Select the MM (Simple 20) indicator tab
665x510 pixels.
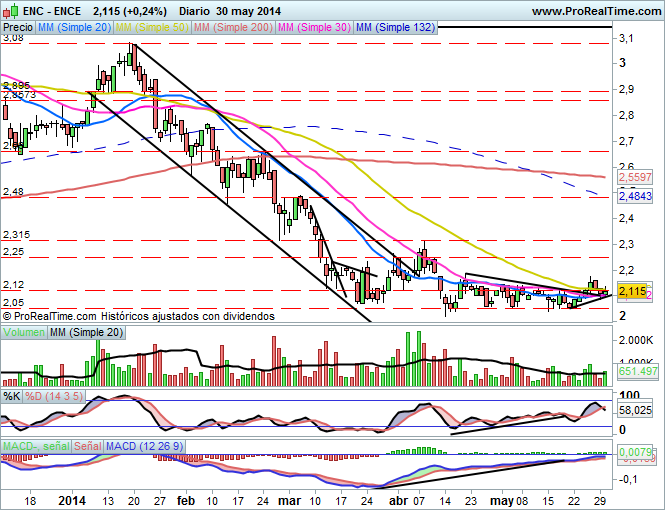point(73,28)
